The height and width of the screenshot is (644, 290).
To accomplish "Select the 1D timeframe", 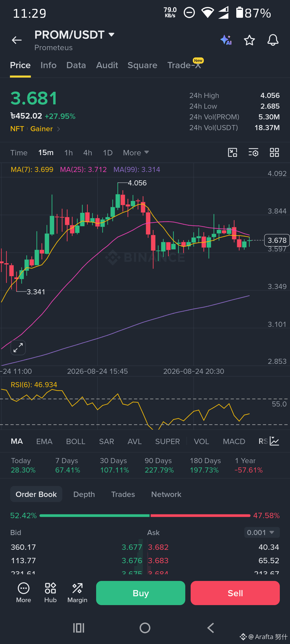I will (x=108, y=153).
